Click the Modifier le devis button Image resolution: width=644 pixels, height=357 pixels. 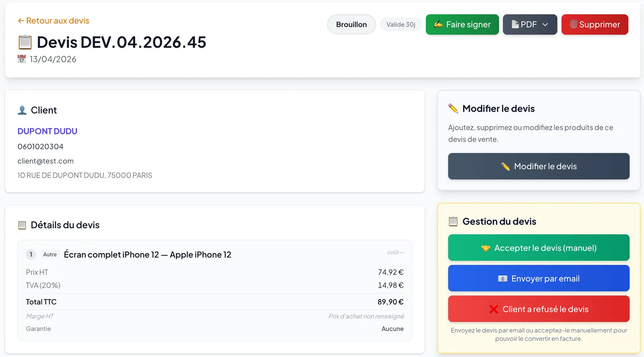(x=539, y=166)
